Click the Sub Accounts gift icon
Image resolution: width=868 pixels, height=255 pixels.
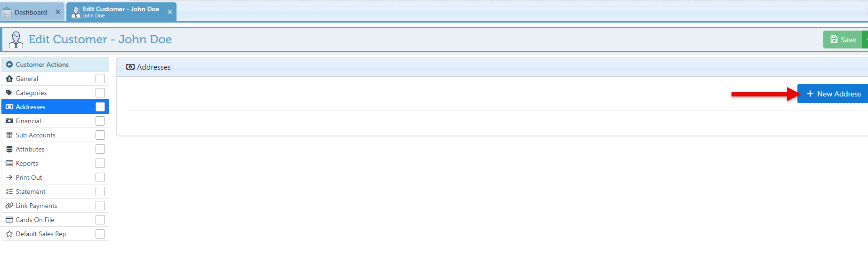pos(9,135)
